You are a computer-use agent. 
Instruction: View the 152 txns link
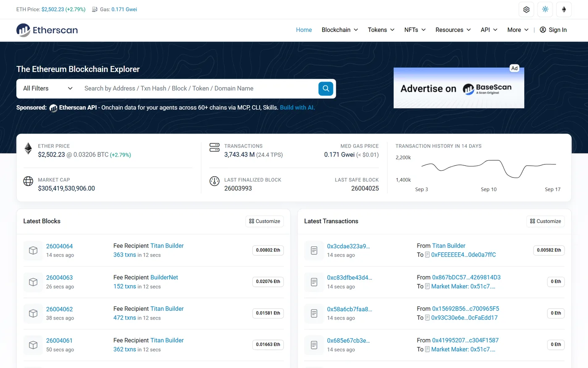coord(125,286)
